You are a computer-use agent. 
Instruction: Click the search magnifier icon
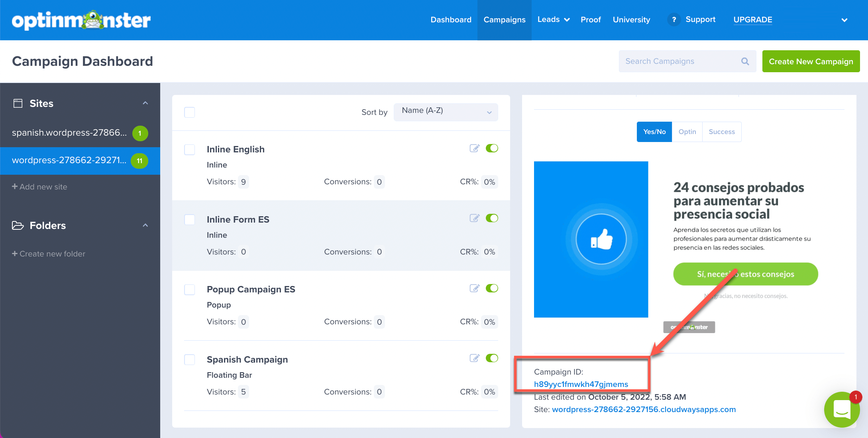(745, 61)
